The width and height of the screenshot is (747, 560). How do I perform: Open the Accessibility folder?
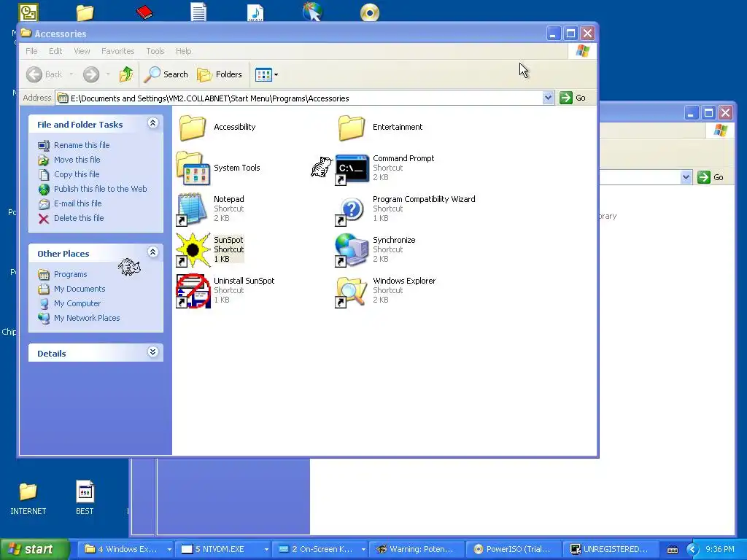click(193, 127)
